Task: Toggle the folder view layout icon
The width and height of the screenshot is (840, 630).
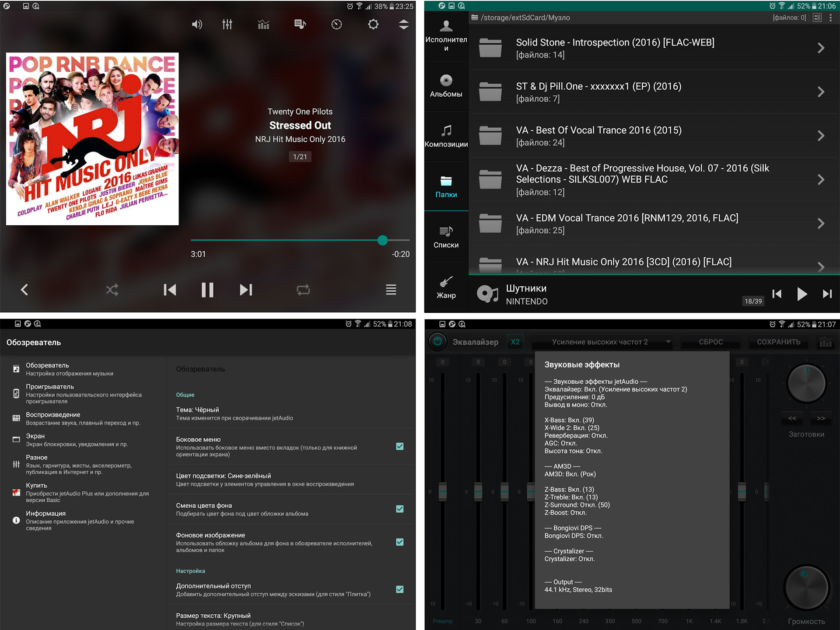Action: (817, 17)
